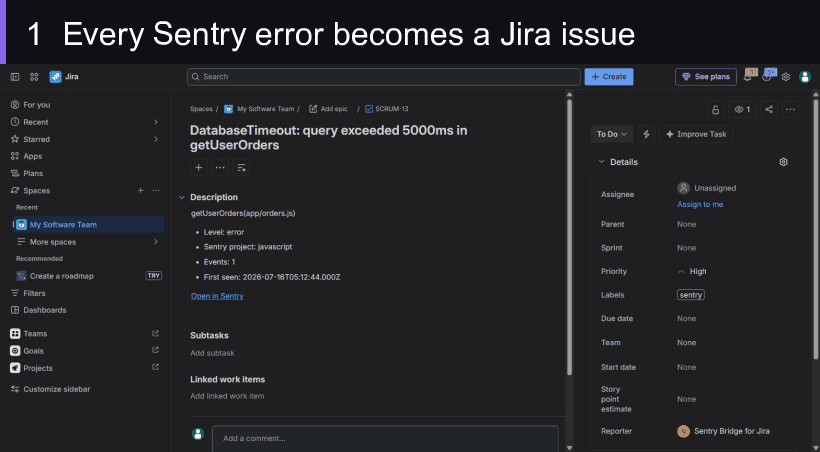The width and height of the screenshot is (820, 452).
Task: Collapse the Details section
Action: pos(601,162)
